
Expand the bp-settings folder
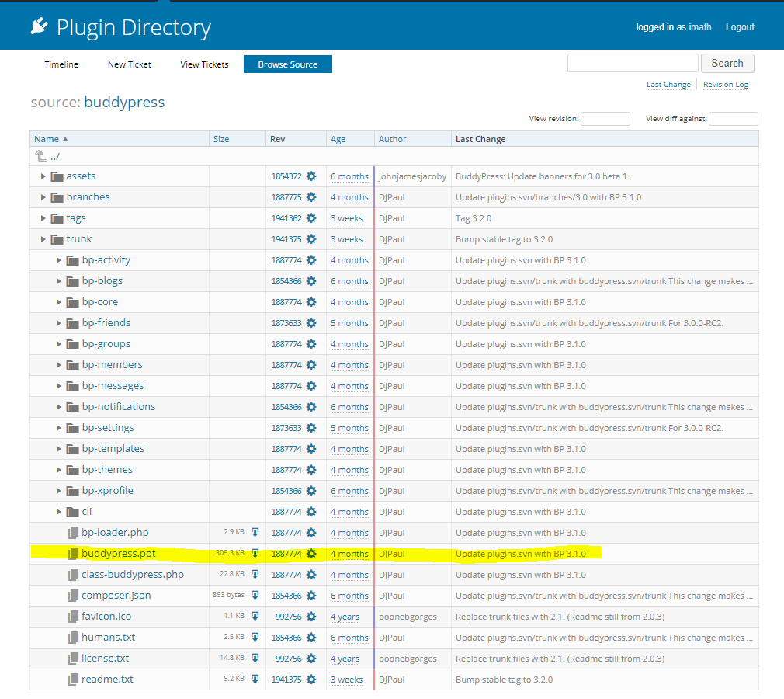tap(58, 428)
